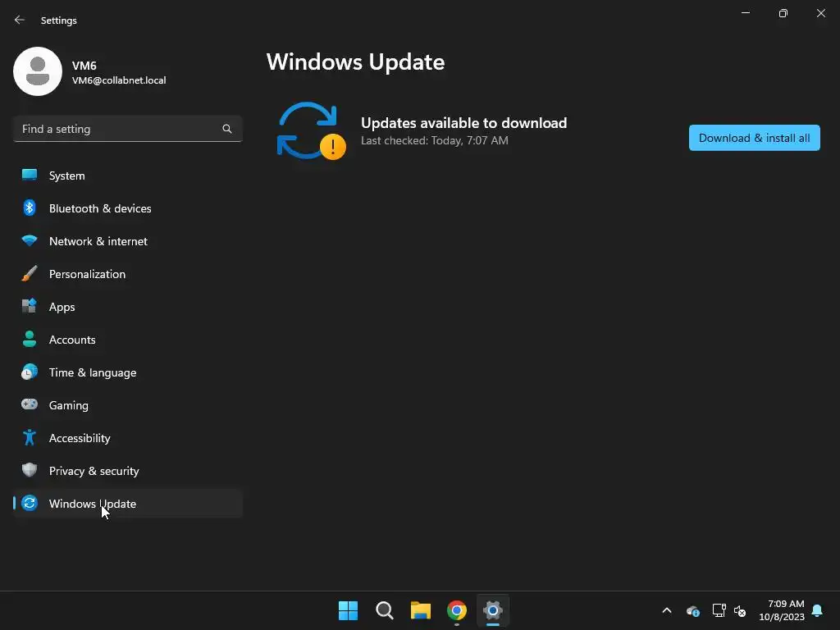Image resolution: width=840 pixels, height=630 pixels.
Task: Click Download & install all button
Action: tap(755, 138)
